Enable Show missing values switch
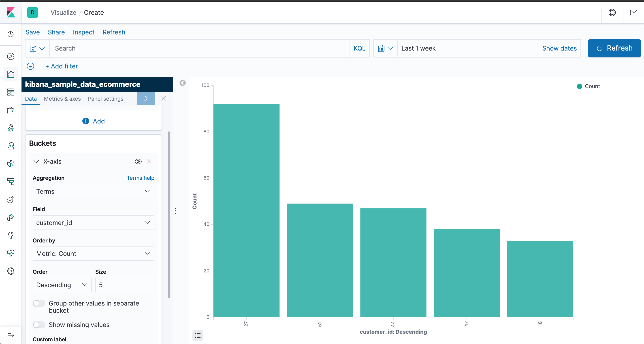This screenshot has width=644, height=344. pyautogui.click(x=39, y=325)
